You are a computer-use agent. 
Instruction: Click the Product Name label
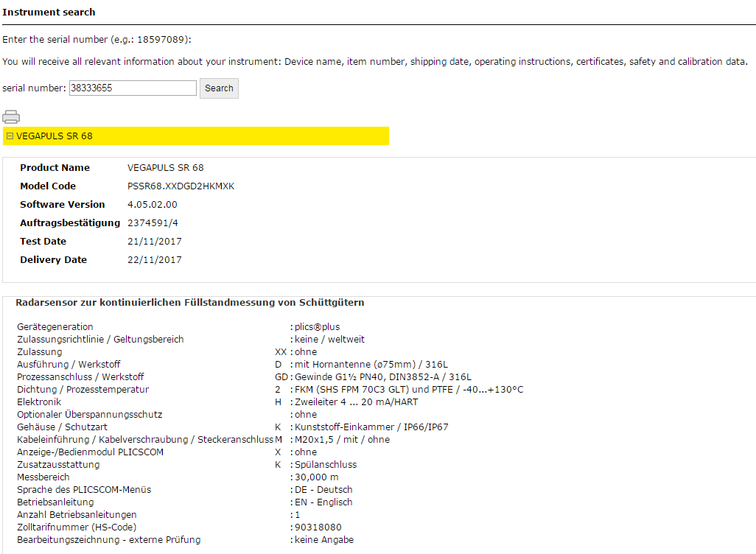55,168
